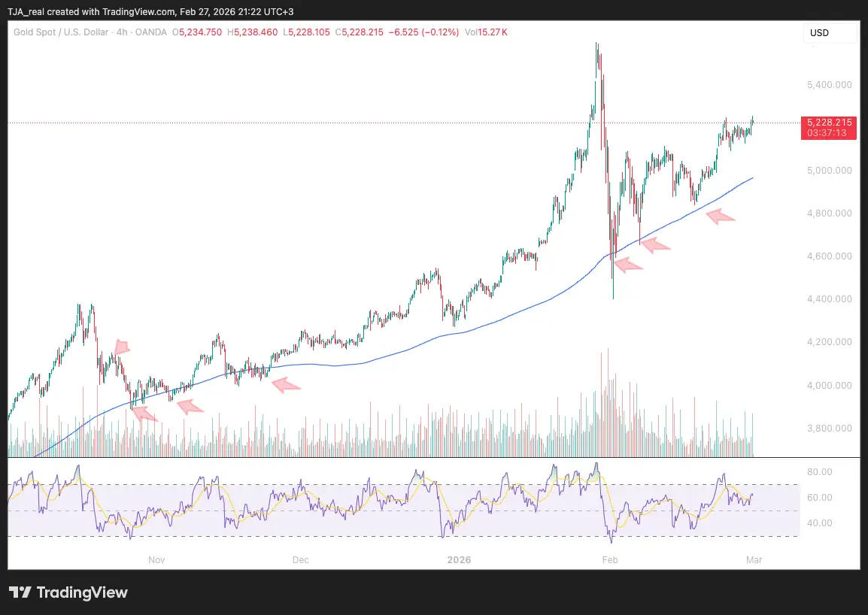Click the 80.00 level on the RSI scale
This screenshot has width=868, height=615.
(x=819, y=472)
